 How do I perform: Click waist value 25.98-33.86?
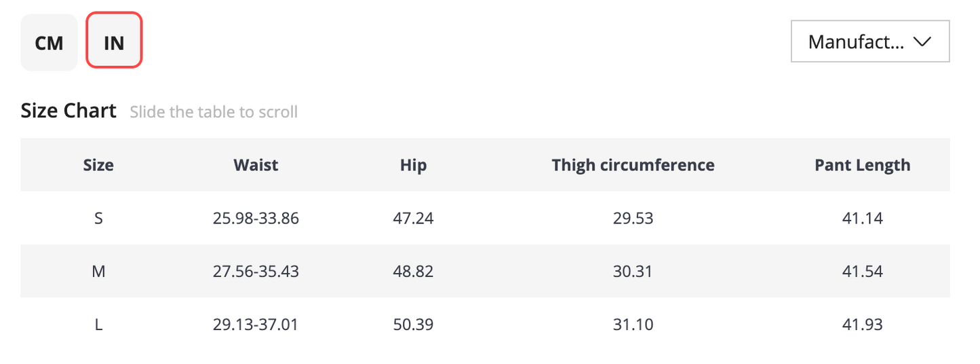pos(256,218)
